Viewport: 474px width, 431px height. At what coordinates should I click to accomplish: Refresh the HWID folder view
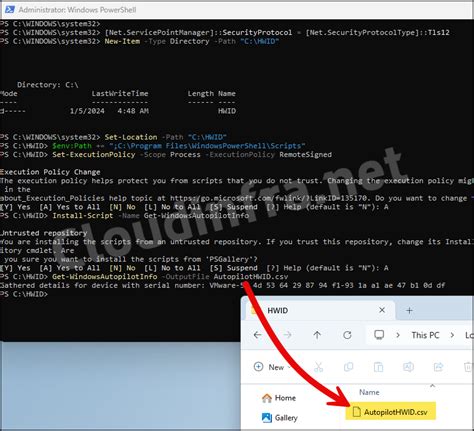tap(347, 335)
